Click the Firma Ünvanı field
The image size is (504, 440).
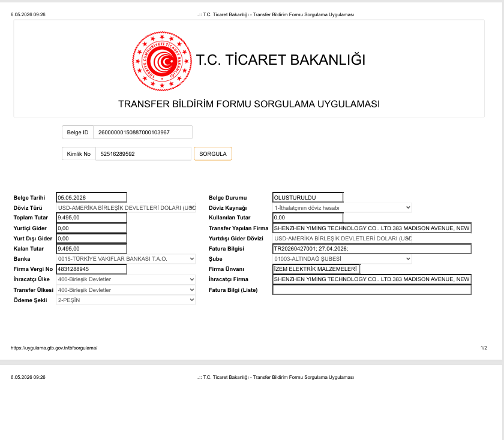(316, 269)
